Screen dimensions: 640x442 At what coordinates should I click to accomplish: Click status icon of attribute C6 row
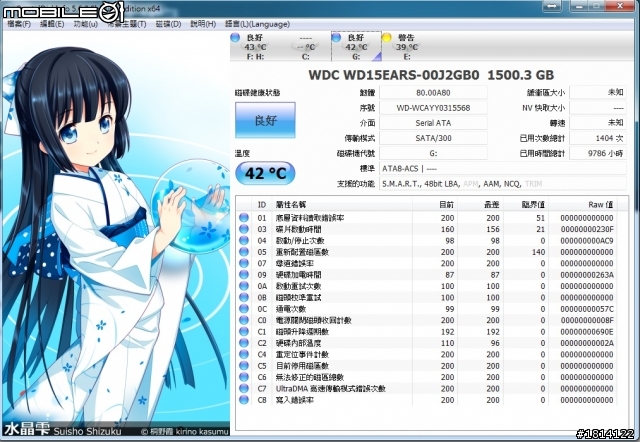click(244, 377)
